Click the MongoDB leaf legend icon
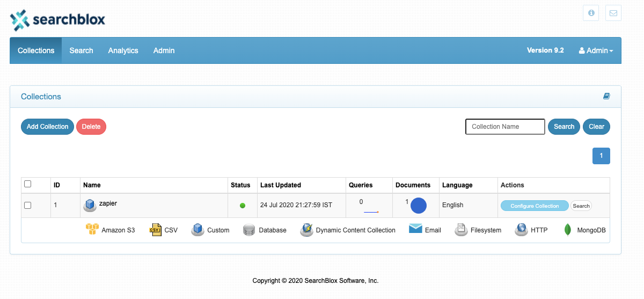 point(567,230)
